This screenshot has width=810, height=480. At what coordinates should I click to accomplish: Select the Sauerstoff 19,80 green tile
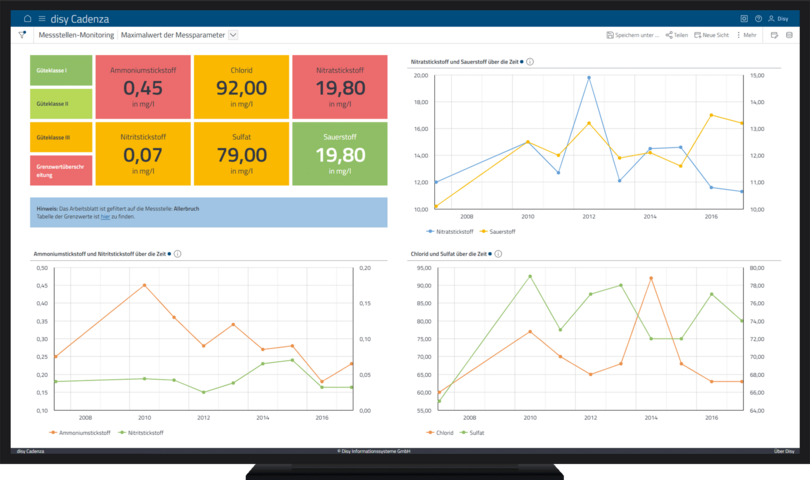340,153
